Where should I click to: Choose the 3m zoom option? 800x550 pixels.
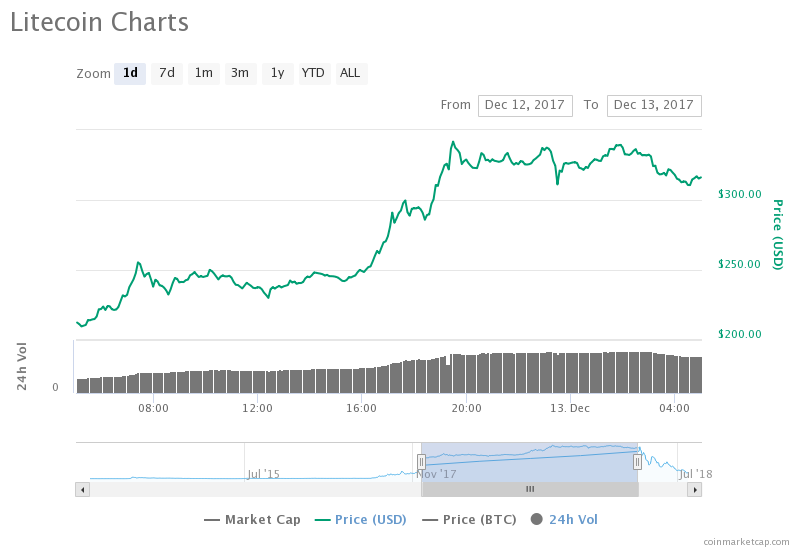pyautogui.click(x=240, y=73)
